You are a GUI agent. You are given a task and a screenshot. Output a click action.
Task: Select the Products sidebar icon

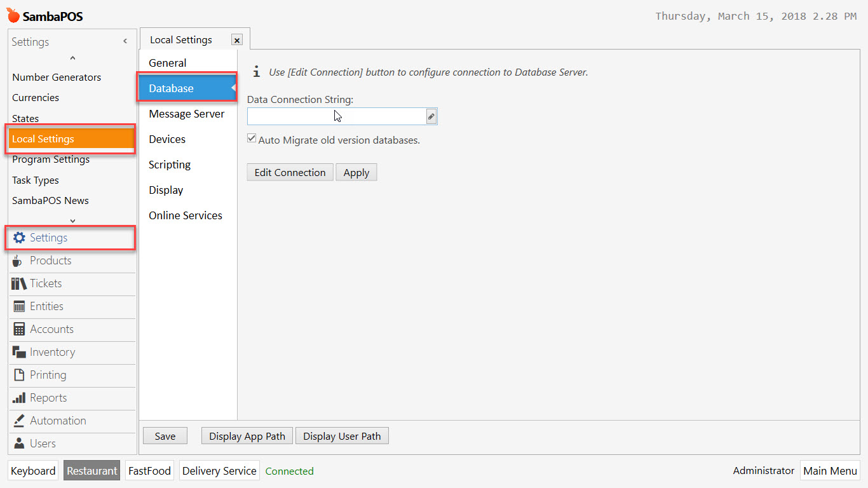coord(19,261)
